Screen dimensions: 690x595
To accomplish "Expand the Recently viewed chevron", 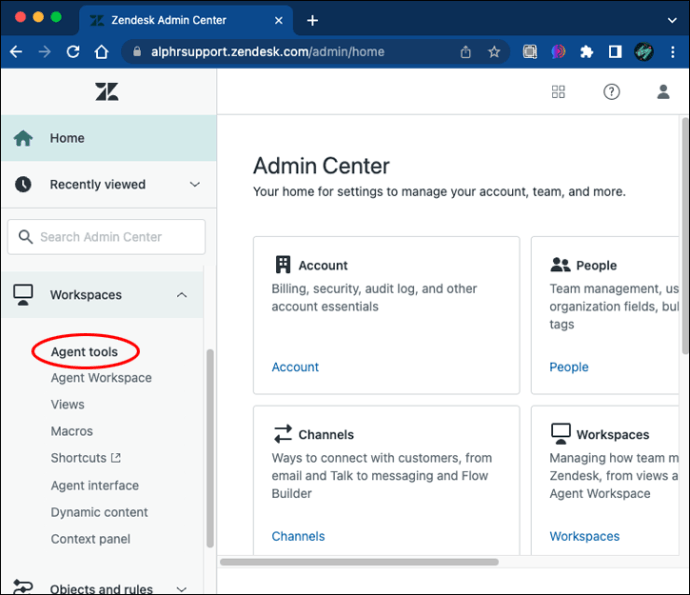I will point(195,184).
